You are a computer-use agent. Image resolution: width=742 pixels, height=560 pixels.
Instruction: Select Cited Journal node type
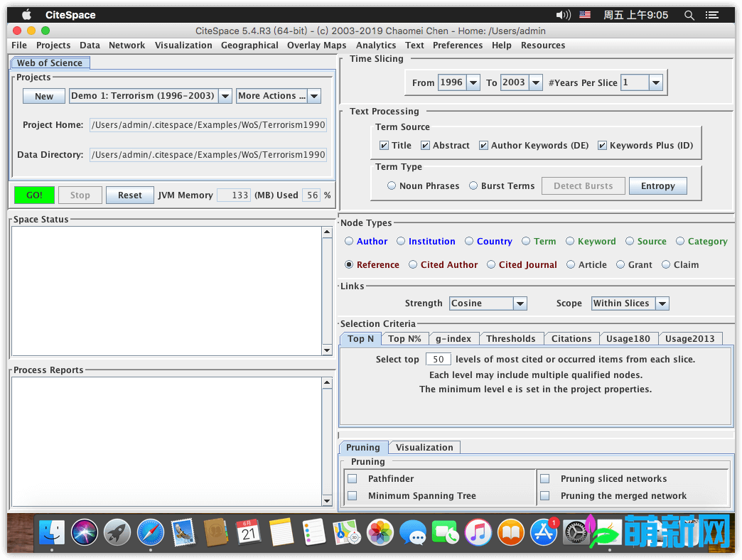[490, 264]
